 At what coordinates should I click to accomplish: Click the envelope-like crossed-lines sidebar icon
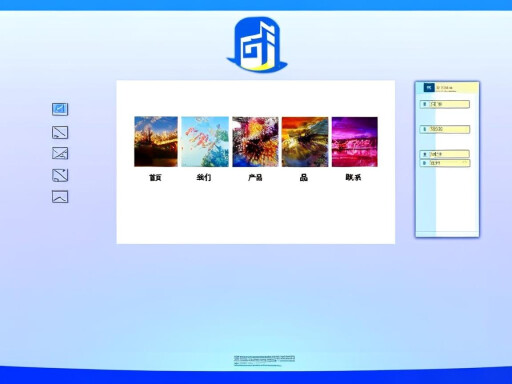point(60,153)
